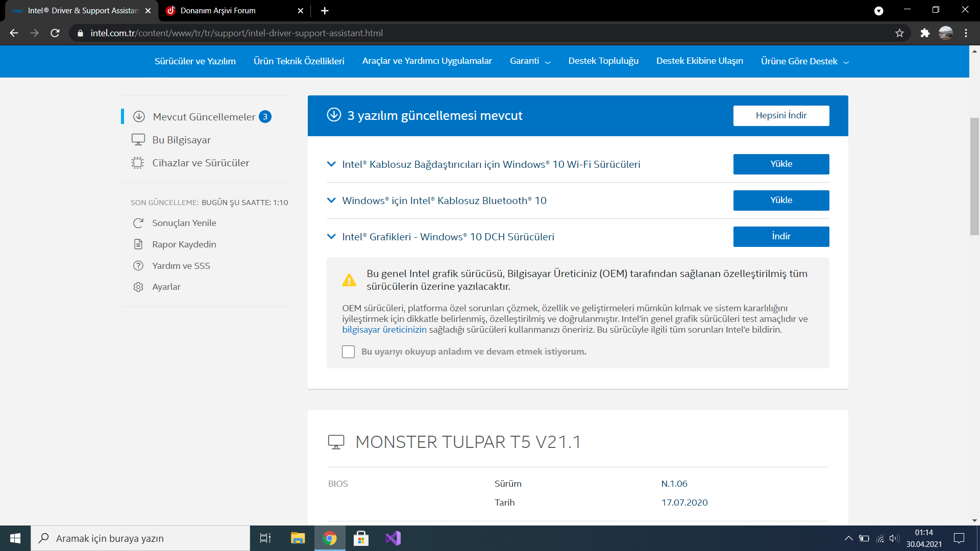Click the Sonuçları Yenile refresh icon
The image size is (980, 551).
pyautogui.click(x=138, y=223)
